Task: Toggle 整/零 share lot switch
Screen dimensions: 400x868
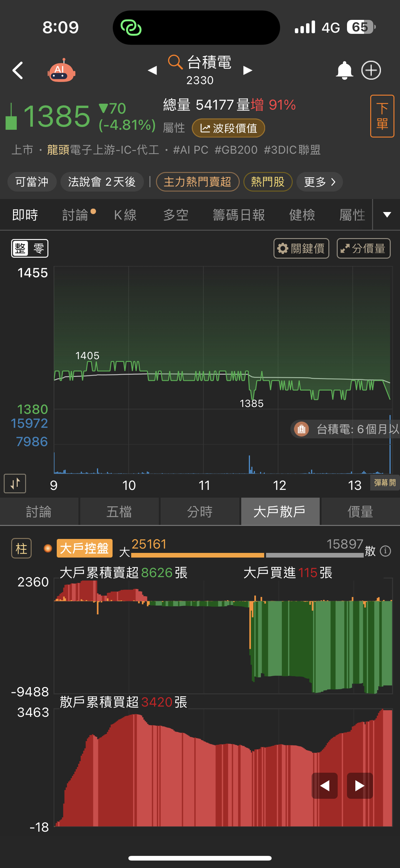Action: [30, 249]
